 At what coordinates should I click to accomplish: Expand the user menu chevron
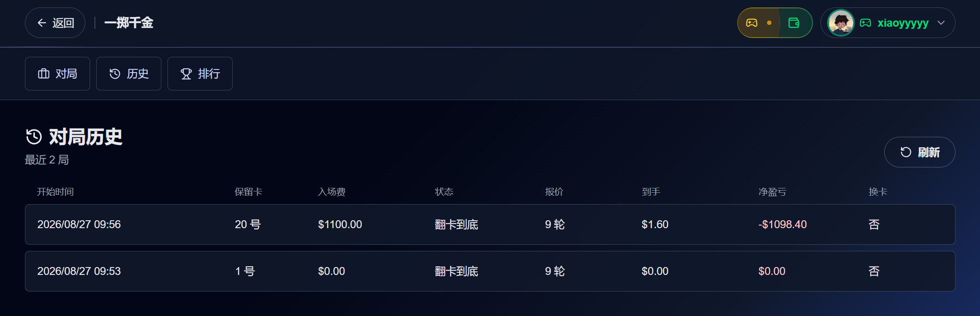click(x=941, y=23)
